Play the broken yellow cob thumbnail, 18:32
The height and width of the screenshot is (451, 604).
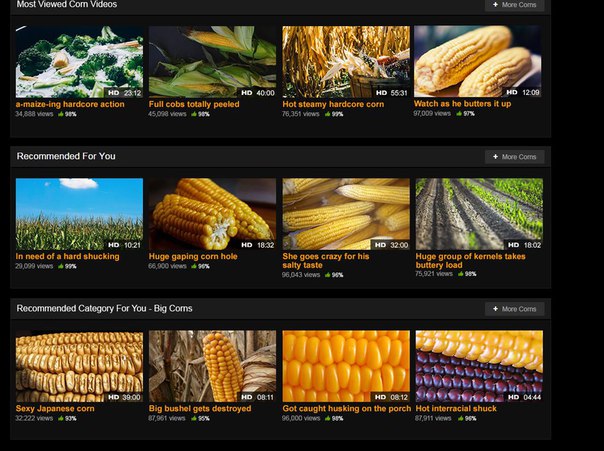212,214
